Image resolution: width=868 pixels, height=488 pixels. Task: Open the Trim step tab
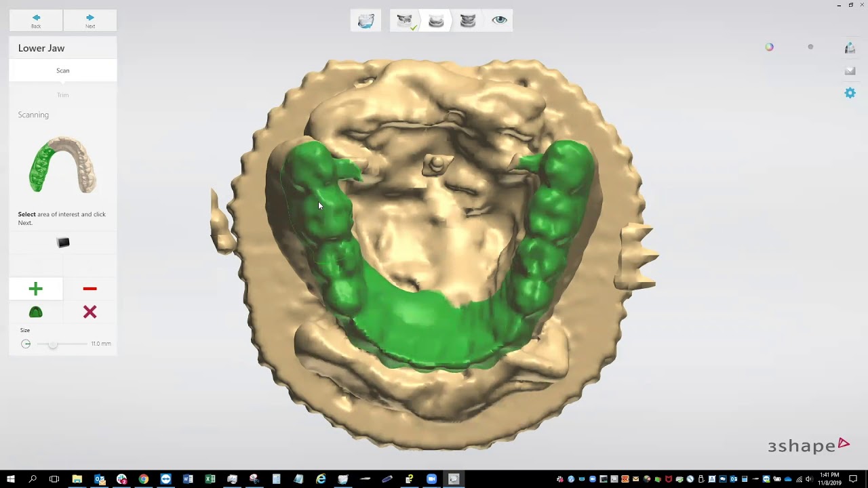[x=62, y=95]
